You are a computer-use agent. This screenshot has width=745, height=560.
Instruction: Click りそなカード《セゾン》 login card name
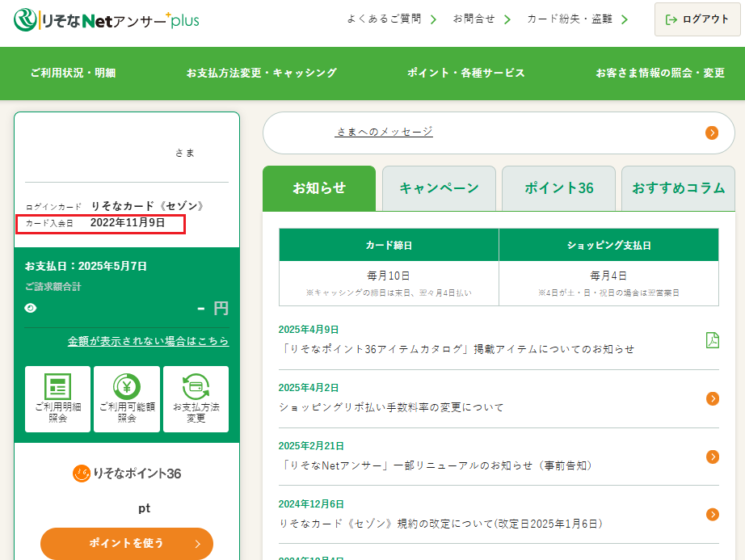[x=147, y=206]
